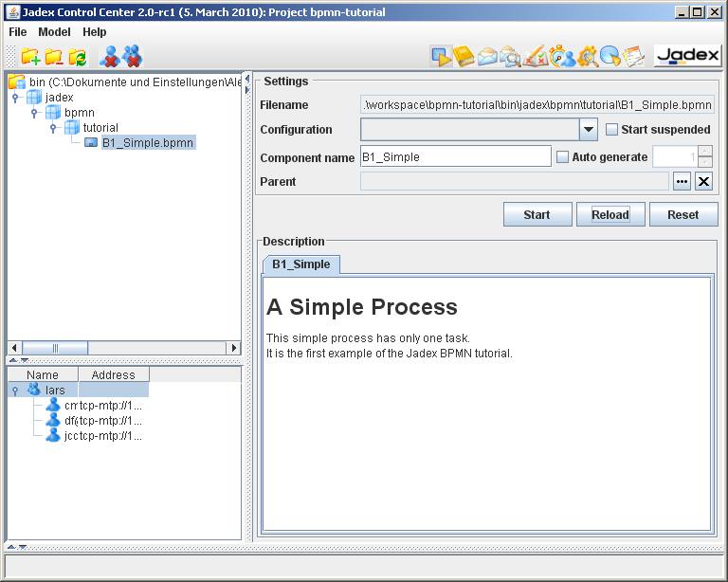This screenshot has width=728, height=582.
Task: Click the add folder path icon
Action: click(30, 57)
